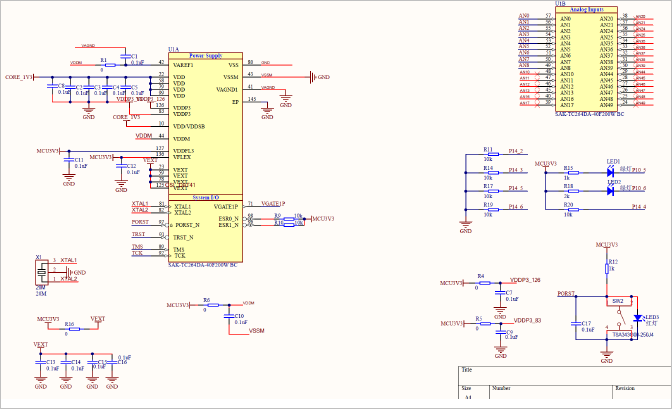
Task: Click the P14_3 net label
Action: tap(516, 170)
